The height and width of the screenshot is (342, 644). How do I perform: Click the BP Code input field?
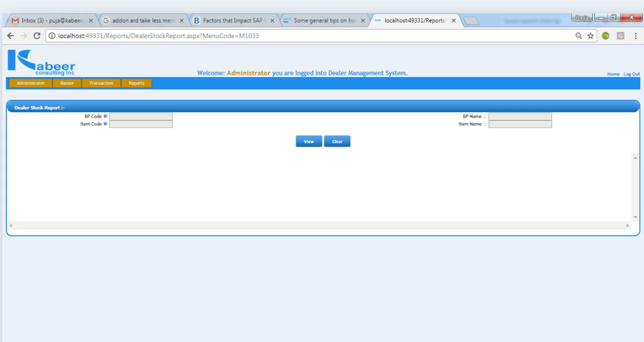point(141,116)
